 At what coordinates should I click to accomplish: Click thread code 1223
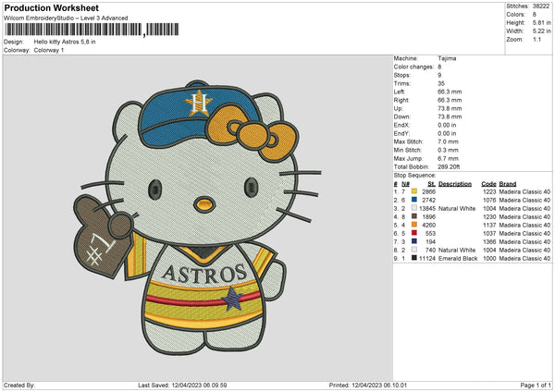click(x=489, y=191)
